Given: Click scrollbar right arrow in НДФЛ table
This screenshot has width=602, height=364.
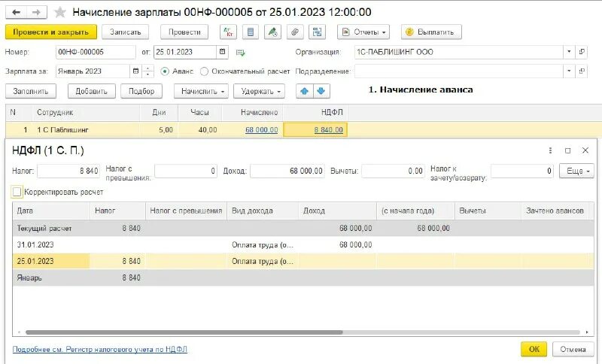Looking at the screenshot, I should coord(587,332).
